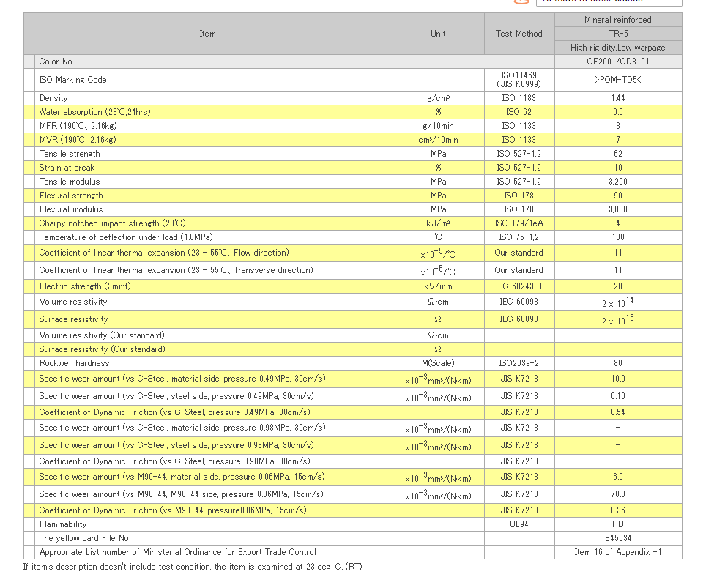This screenshot has height=588, width=725.
Task: Click the deflection temperature value "108"
Action: point(618,237)
